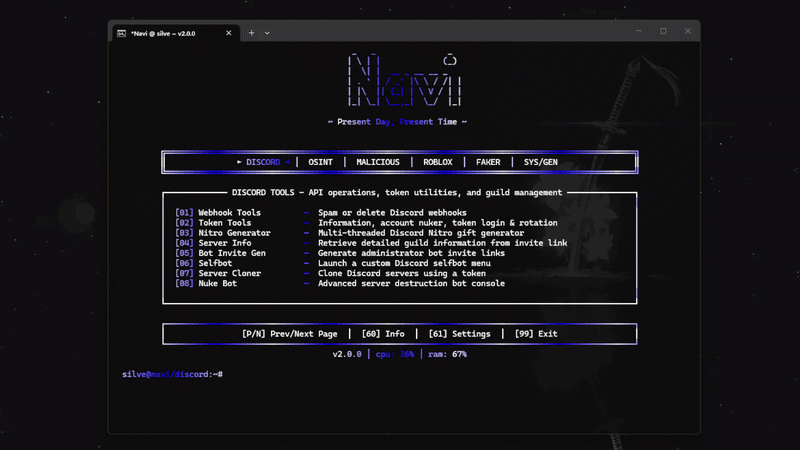Click the 'Present Day, Present Time' tagline
The width and height of the screenshot is (800, 450).
[397, 122]
